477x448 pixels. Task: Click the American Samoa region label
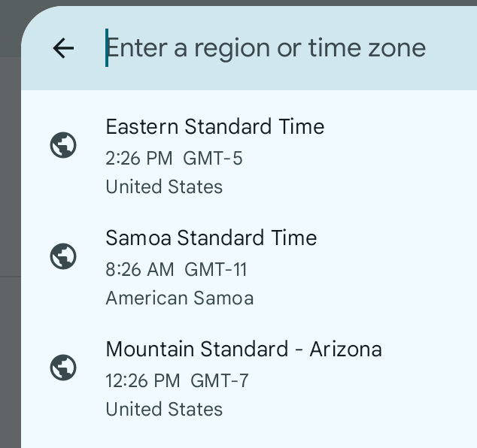[x=180, y=298]
